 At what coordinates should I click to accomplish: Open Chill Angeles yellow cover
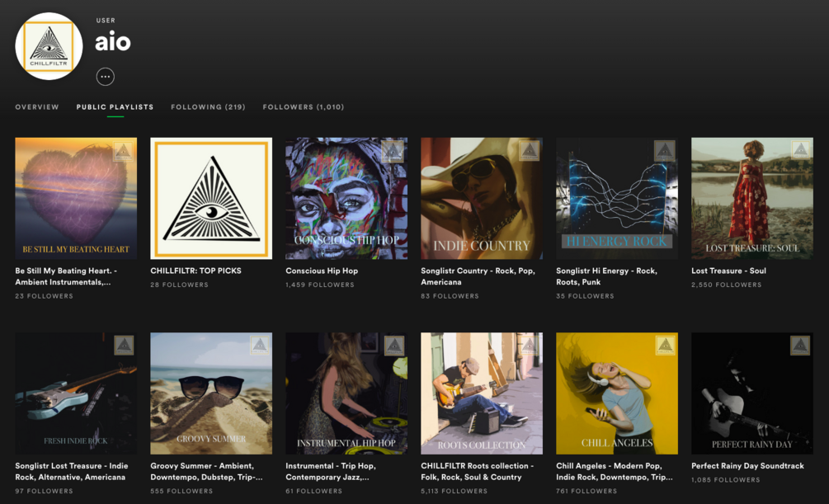pyautogui.click(x=617, y=393)
